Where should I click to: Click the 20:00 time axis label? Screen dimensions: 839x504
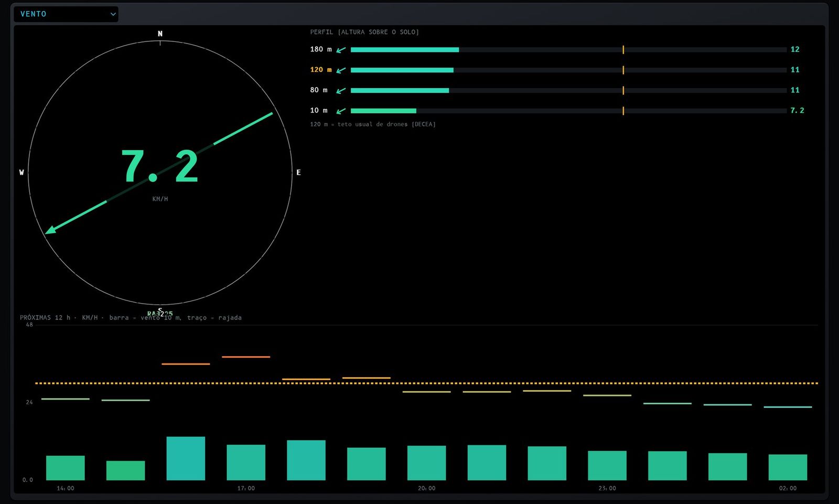pyautogui.click(x=426, y=488)
